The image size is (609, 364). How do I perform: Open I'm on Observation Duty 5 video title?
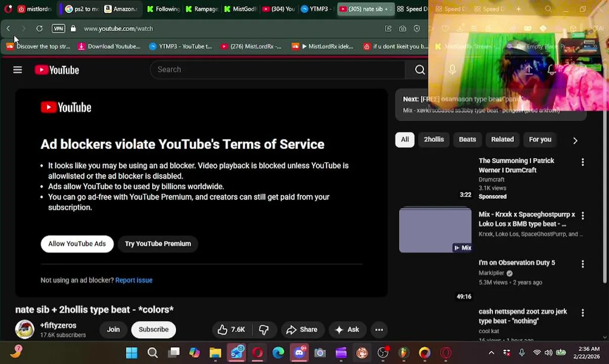[517, 263]
